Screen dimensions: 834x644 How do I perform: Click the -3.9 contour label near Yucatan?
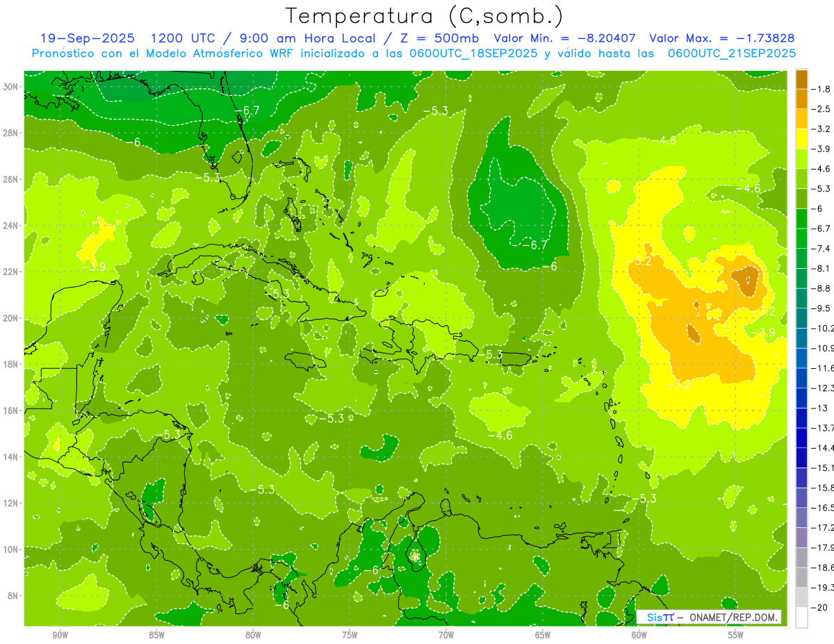[92, 266]
